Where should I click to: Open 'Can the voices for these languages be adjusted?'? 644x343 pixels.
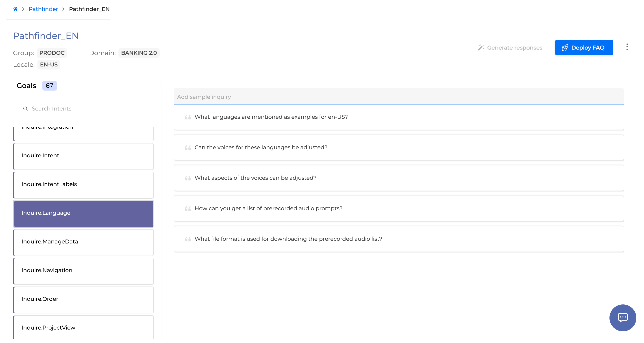[261, 148]
